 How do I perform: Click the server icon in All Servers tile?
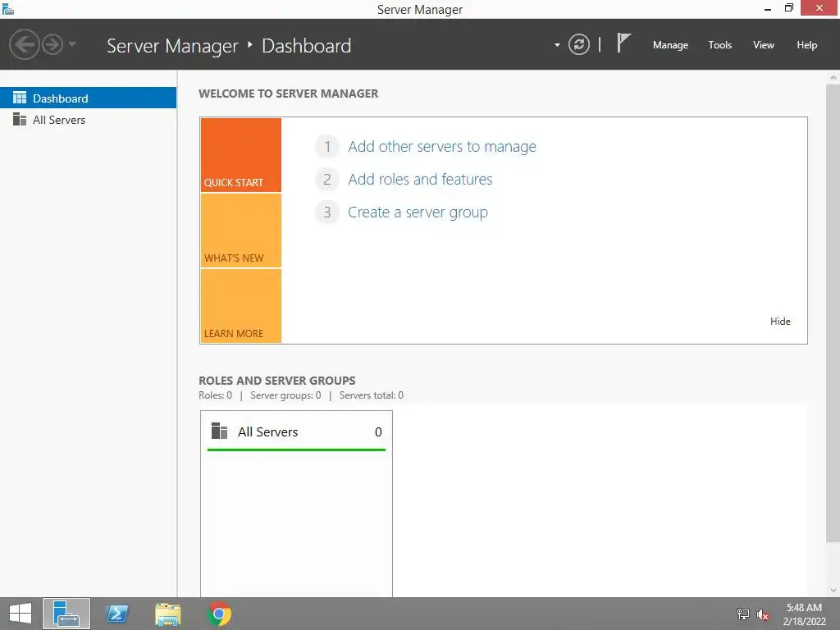[x=220, y=431]
